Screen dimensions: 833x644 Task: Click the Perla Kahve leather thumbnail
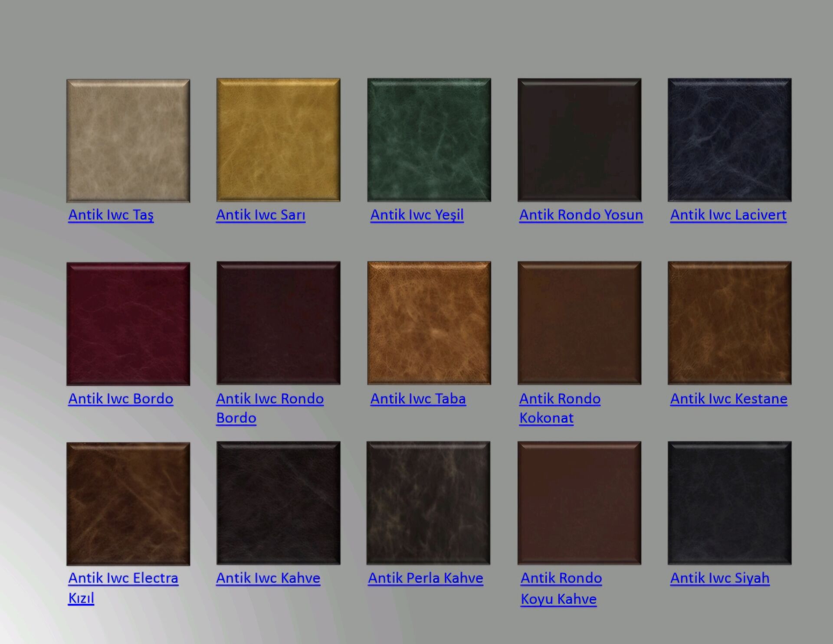(x=428, y=503)
